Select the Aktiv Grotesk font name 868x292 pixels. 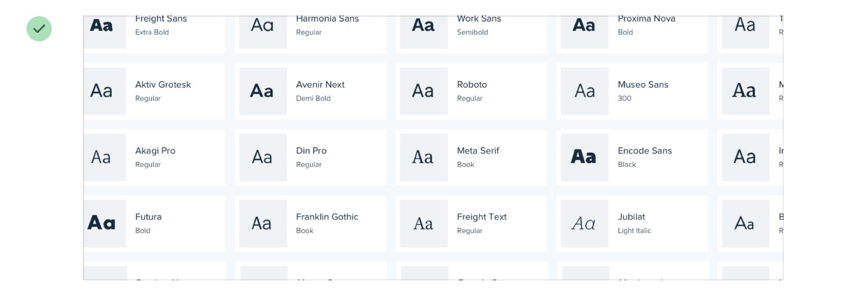pos(163,84)
